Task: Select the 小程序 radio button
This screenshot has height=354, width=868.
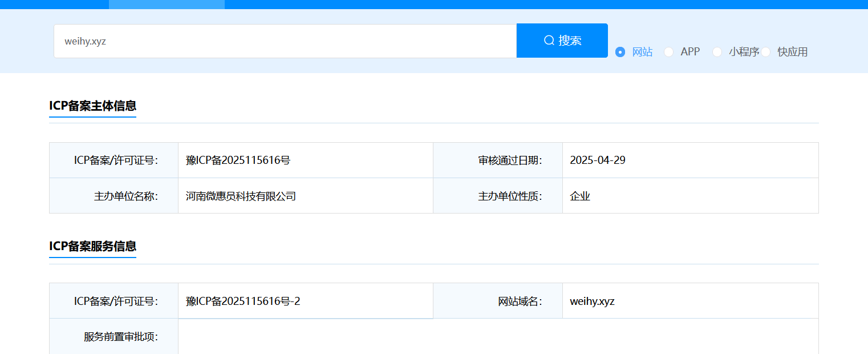Action: (717, 52)
